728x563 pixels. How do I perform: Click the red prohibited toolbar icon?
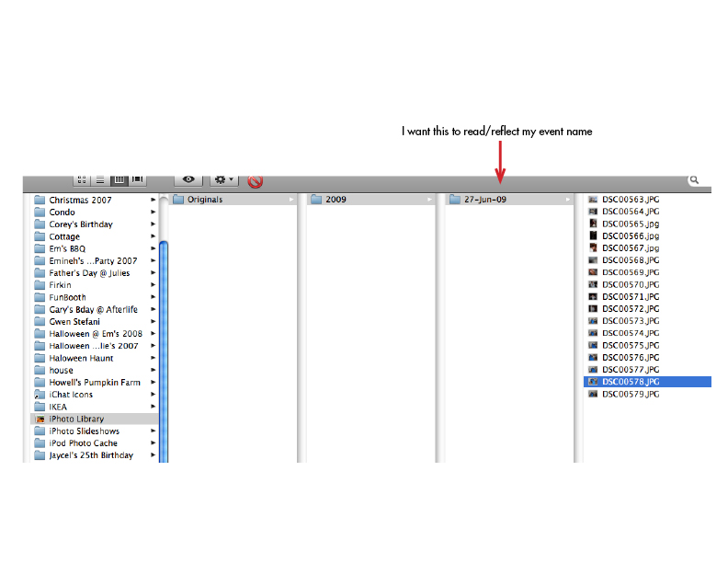pos(255,181)
